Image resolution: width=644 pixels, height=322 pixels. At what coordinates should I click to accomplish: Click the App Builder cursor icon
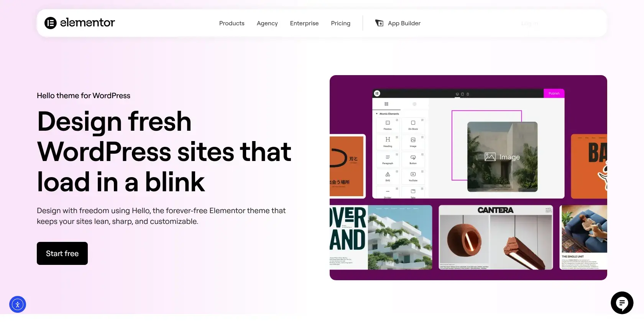point(379,23)
